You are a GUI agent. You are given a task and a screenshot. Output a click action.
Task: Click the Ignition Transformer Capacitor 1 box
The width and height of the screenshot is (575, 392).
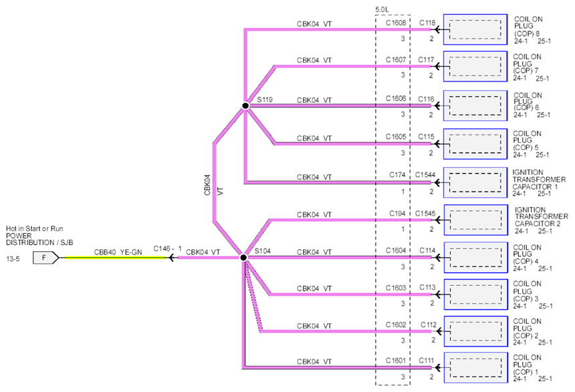pos(475,182)
